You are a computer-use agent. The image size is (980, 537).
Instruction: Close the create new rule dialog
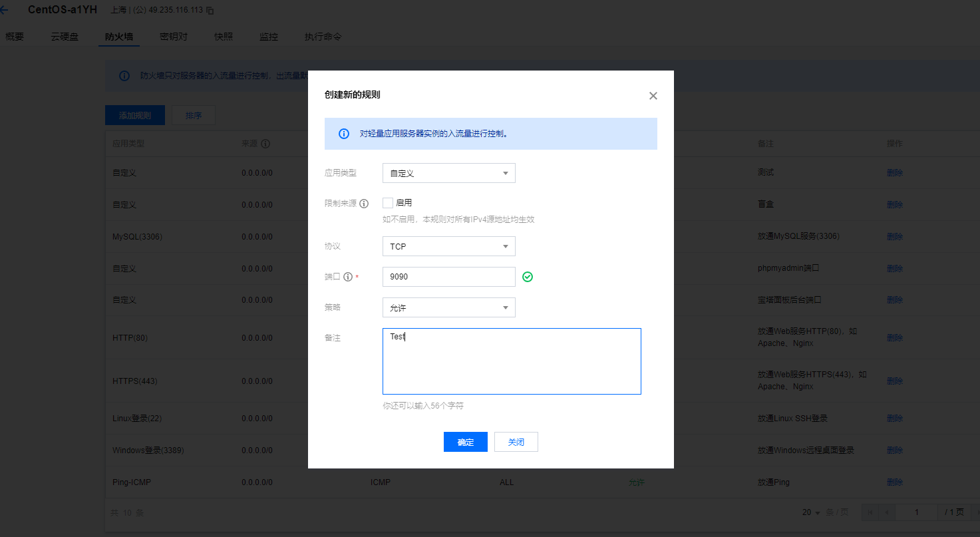coord(653,96)
